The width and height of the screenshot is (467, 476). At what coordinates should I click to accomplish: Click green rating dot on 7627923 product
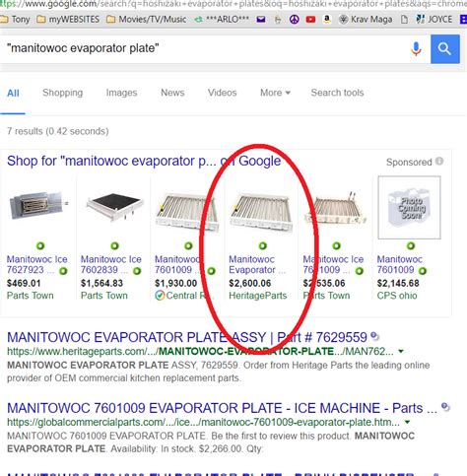point(40,245)
